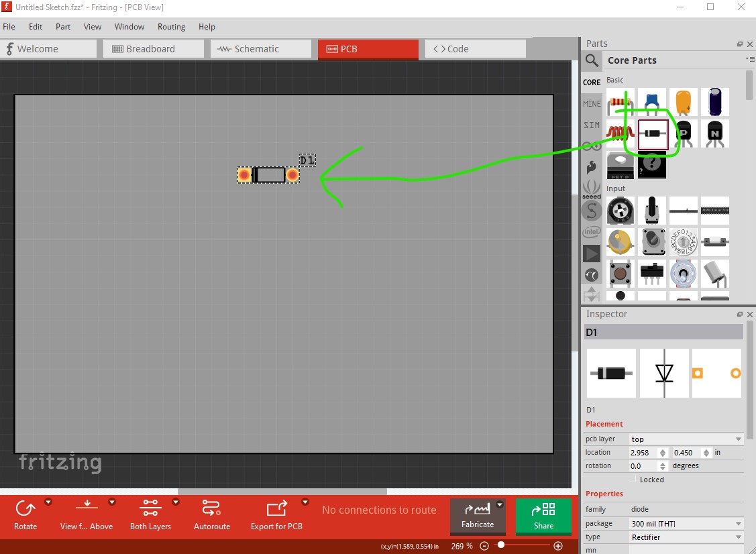Switch to the Breadboard tab
756x554 pixels.
(x=153, y=49)
